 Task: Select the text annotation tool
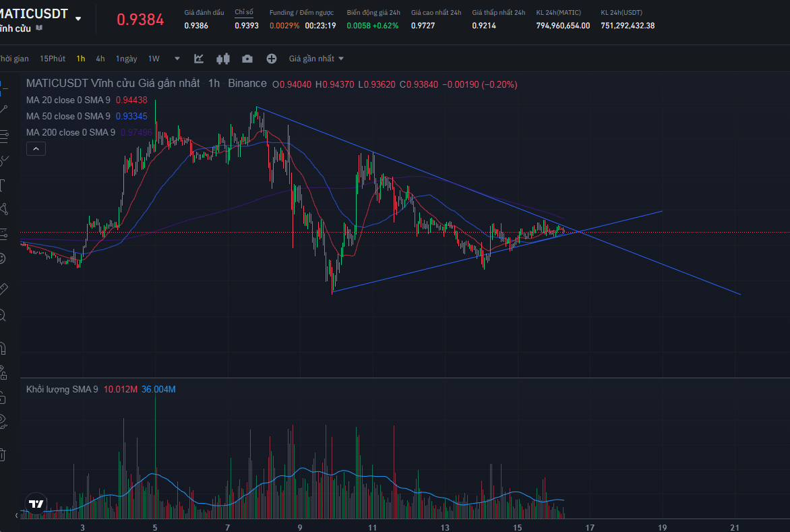pyautogui.click(x=3, y=185)
